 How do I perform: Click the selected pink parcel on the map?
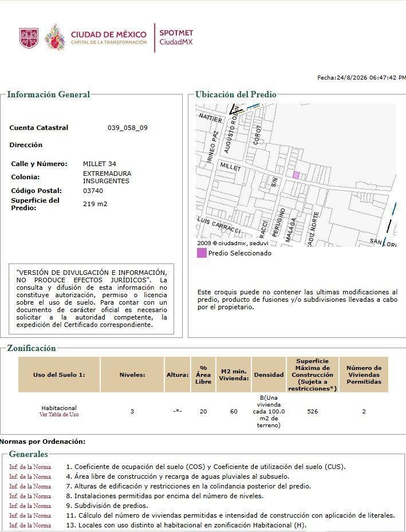[295, 175]
